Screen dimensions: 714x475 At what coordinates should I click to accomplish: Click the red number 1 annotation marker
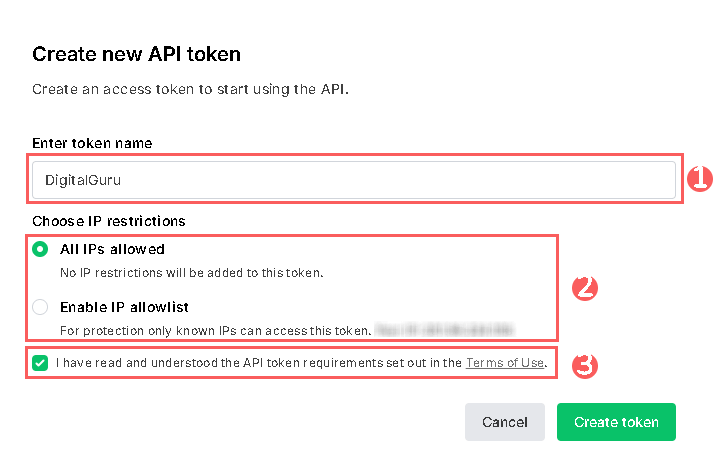699,179
